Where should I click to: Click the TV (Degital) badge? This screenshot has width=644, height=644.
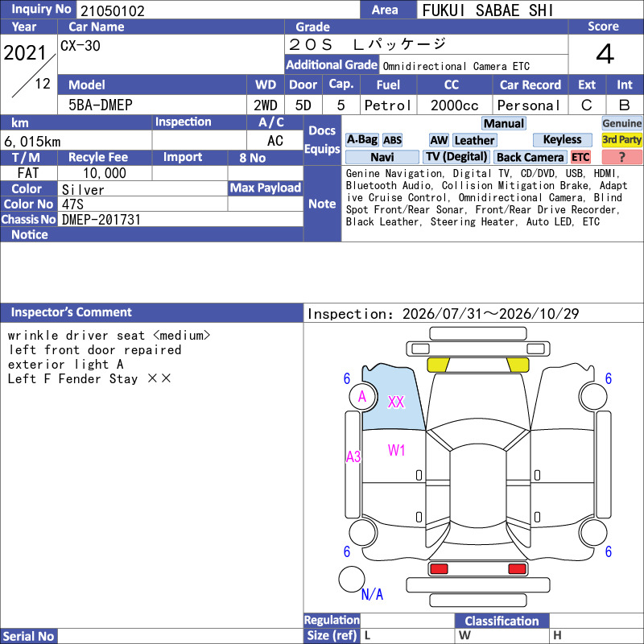click(456, 157)
